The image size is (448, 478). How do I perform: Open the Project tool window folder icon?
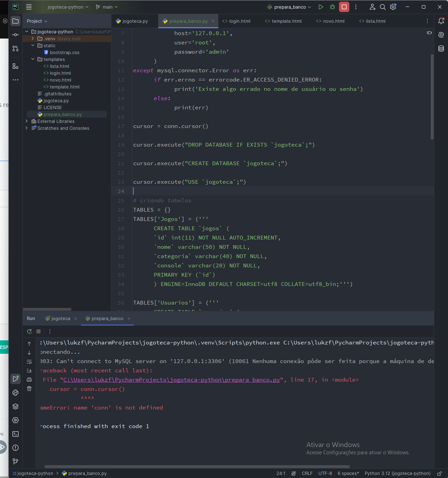[15, 21]
